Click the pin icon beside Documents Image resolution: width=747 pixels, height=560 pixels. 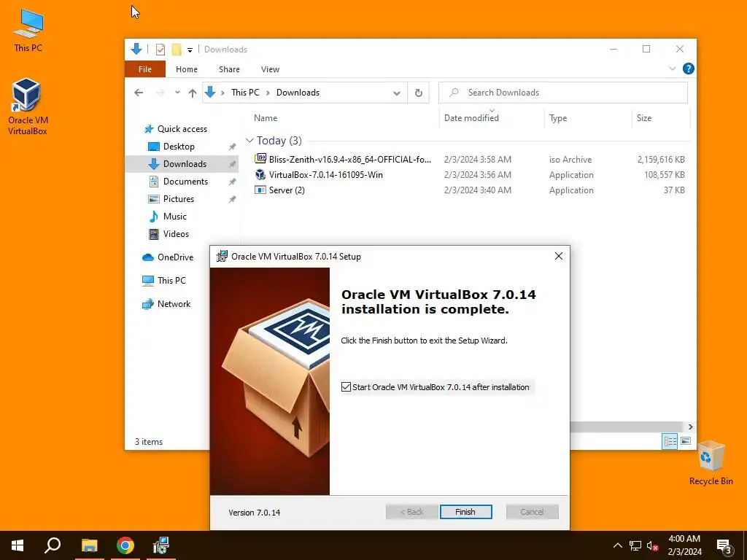(x=232, y=182)
